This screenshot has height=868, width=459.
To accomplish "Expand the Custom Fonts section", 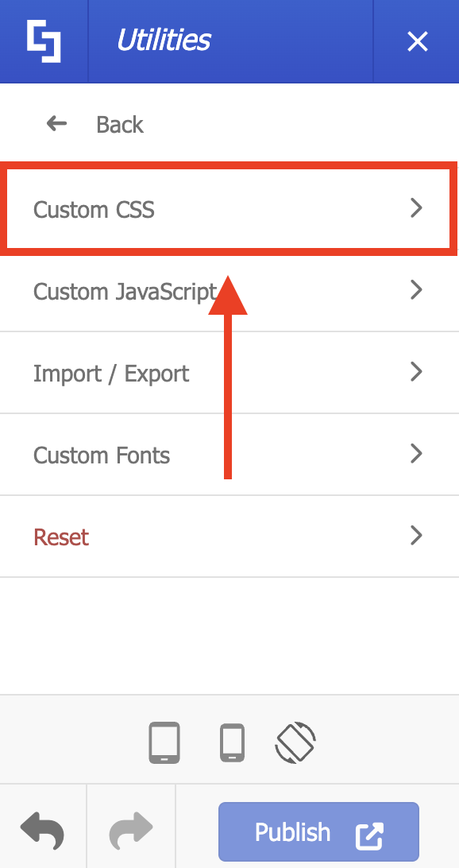I will tap(415, 454).
